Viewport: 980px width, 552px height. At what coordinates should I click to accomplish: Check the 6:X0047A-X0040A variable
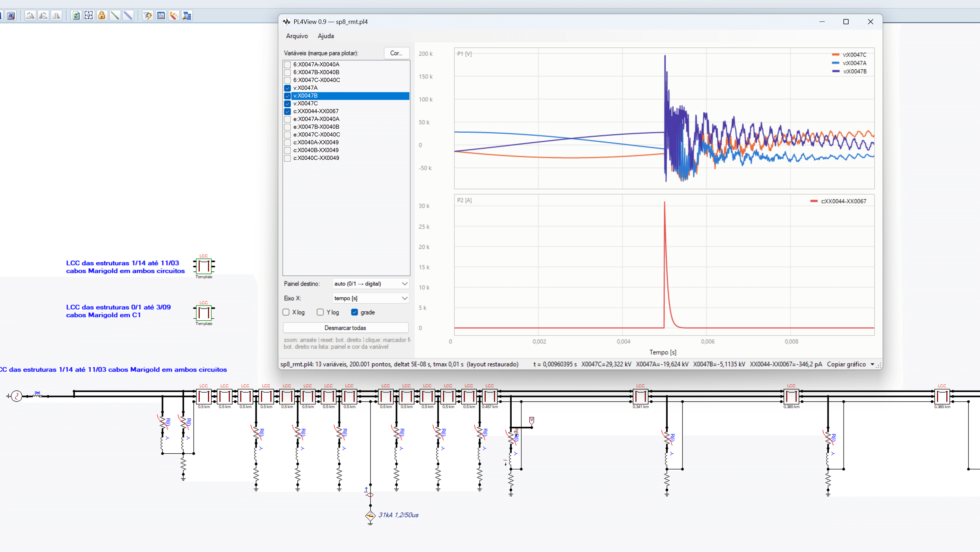pyautogui.click(x=288, y=65)
